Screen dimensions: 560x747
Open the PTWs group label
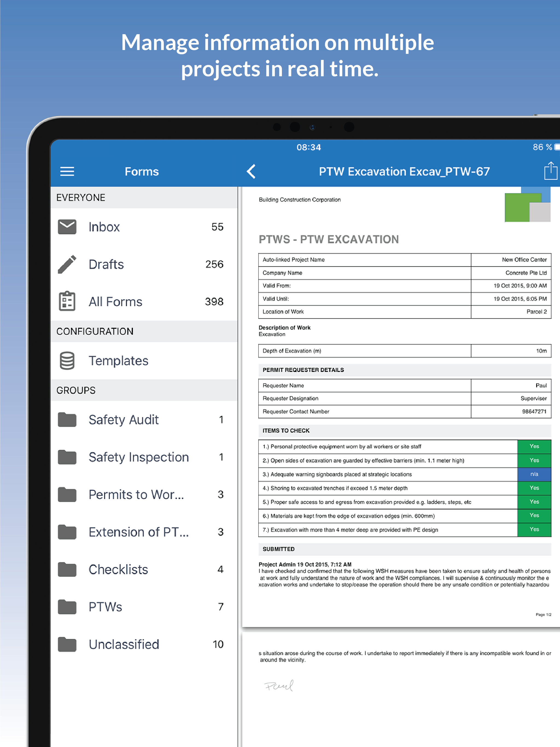point(105,607)
